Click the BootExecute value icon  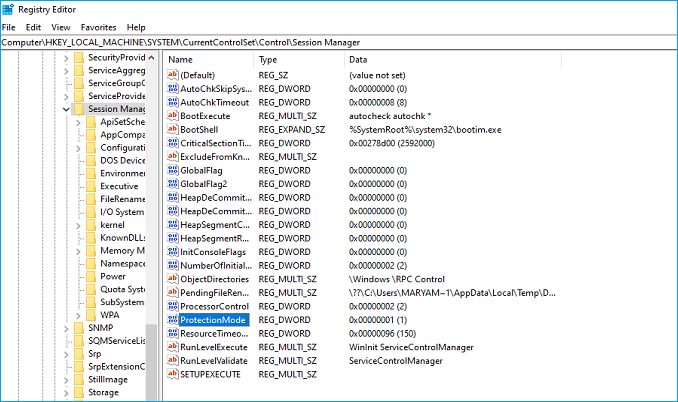click(173, 115)
